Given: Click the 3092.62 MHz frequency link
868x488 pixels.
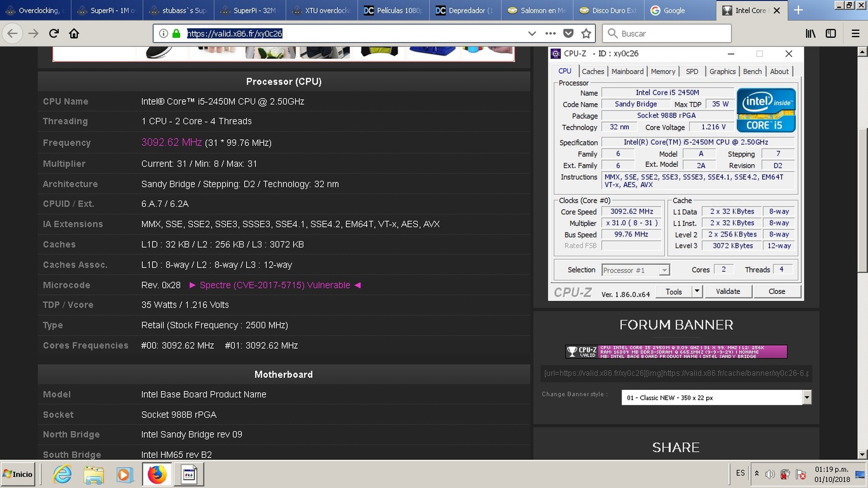Looking at the screenshot, I should [x=171, y=142].
